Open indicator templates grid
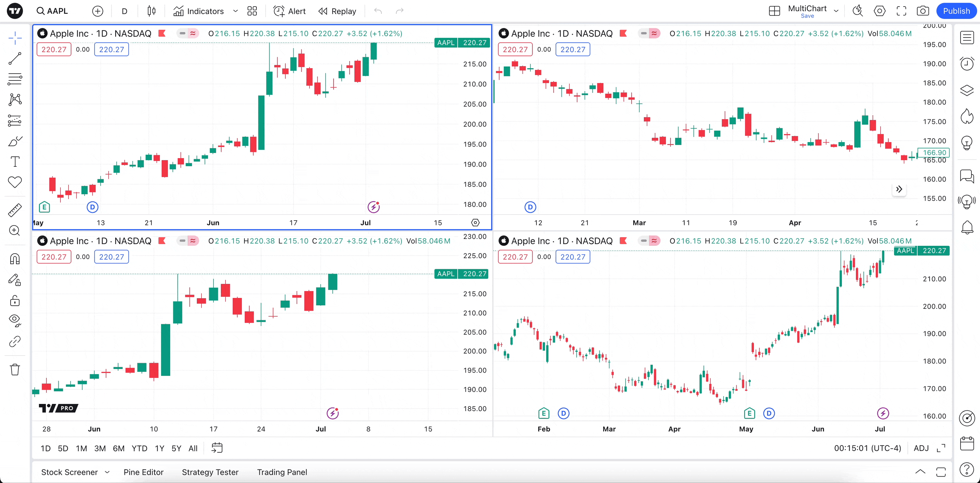Viewport: 980px width, 483px height. [252, 11]
